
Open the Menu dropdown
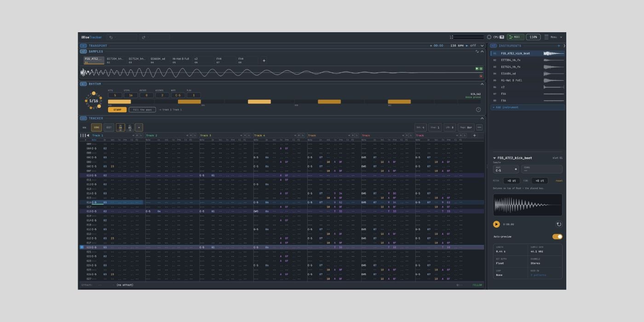(x=553, y=37)
